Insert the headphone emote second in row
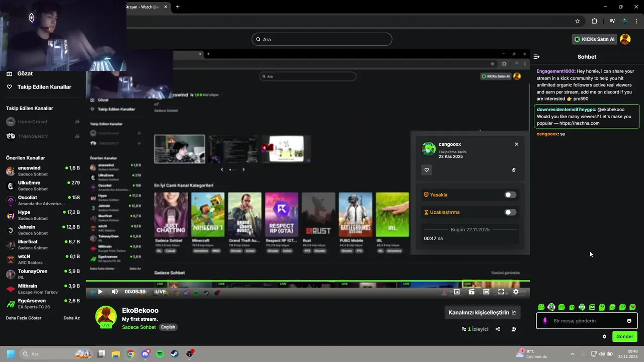This screenshot has width=644, height=362. [551, 307]
